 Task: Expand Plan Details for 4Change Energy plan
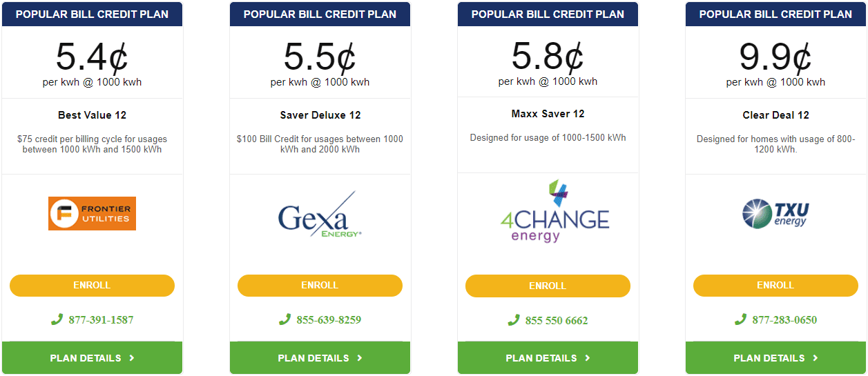pyautogui.click(x=548, y=358)
